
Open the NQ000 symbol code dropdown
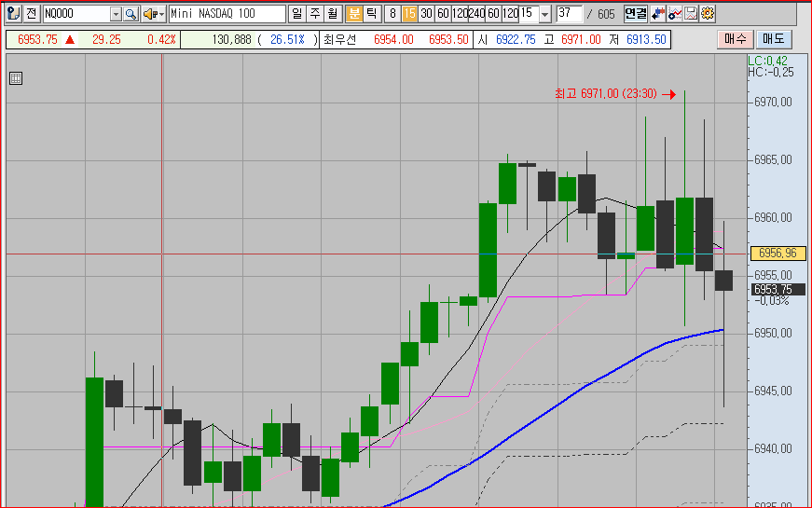click(116, 14)
